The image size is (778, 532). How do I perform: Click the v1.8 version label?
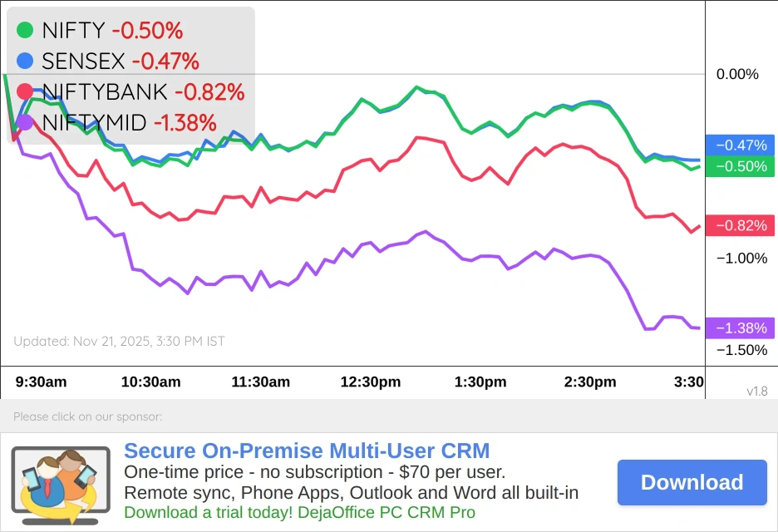(x=757, y=391)
